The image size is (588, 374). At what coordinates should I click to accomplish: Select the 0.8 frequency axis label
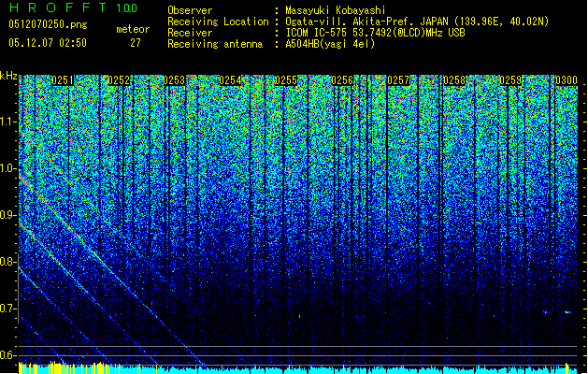pos(7,262)
